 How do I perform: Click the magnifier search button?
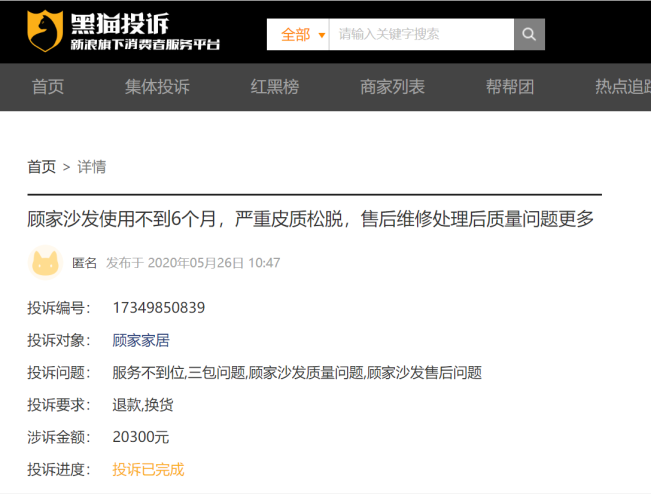click(x=529, y=34)
